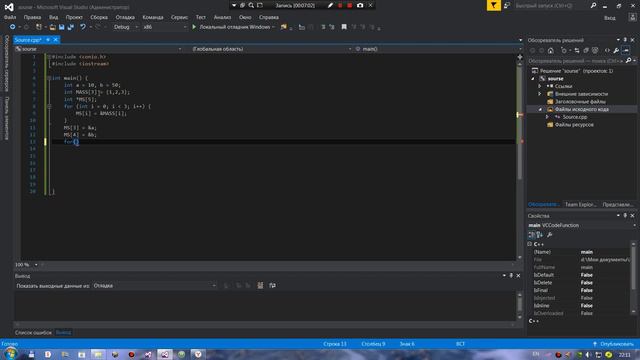The width and height of the screenshot is (640, 360).
Task: Collapse the main function code block
Action: pos(49,78)
